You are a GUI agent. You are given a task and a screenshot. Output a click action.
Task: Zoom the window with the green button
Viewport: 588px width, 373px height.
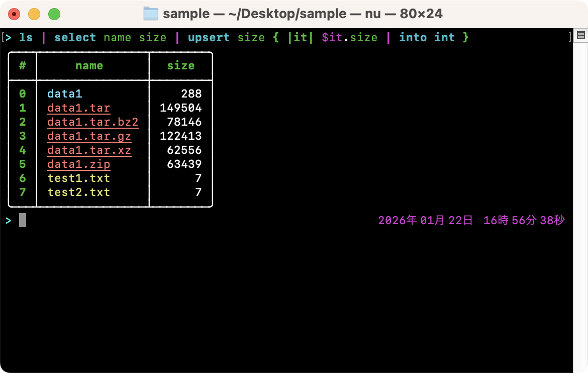click(x=54, y=14)
